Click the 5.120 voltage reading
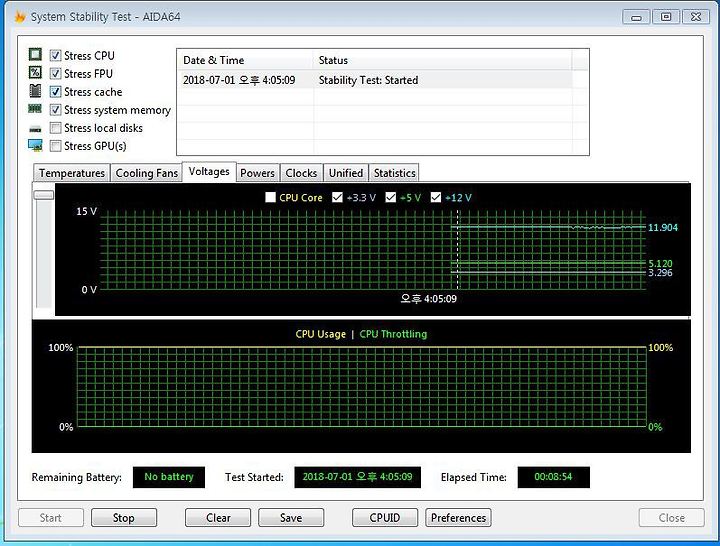Screen dimensions: 720x546 tap(660, 263)
